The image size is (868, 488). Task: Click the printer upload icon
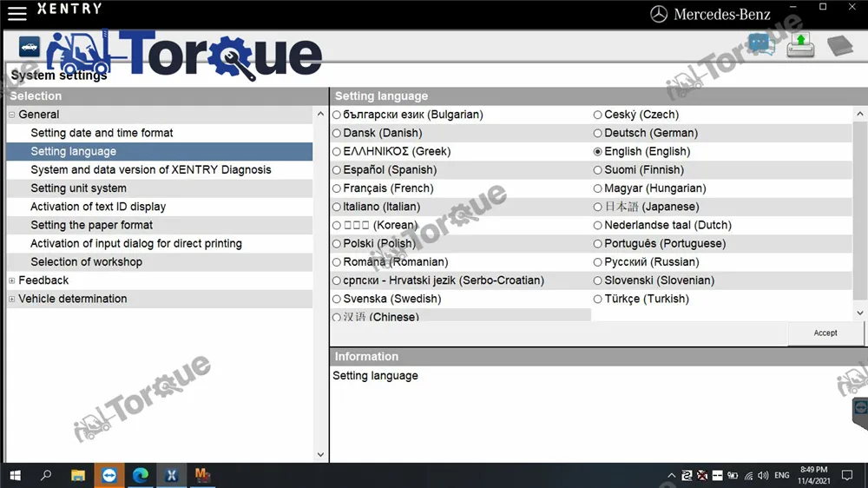pos(800,45)
